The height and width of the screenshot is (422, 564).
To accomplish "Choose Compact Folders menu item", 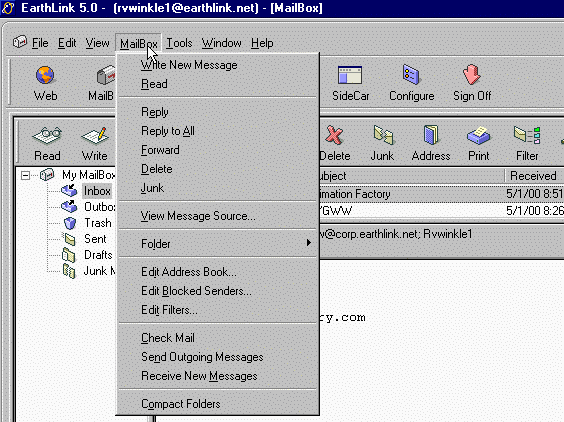I will [x=218, y=404].
